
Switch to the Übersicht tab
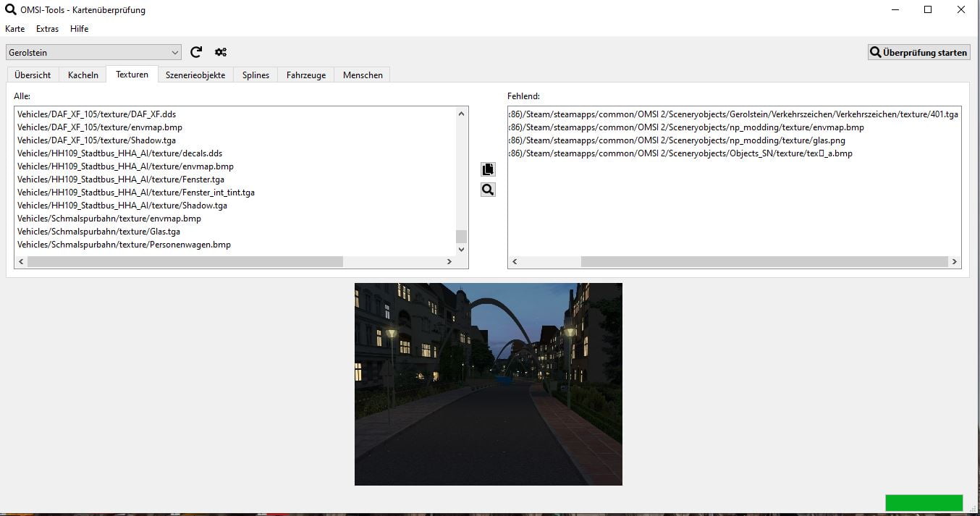[33, 75]
